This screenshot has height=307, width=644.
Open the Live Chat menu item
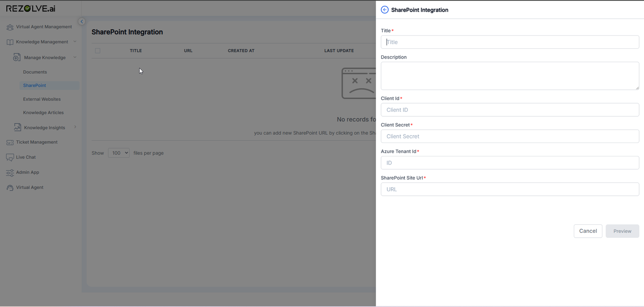tap(26, 157)
